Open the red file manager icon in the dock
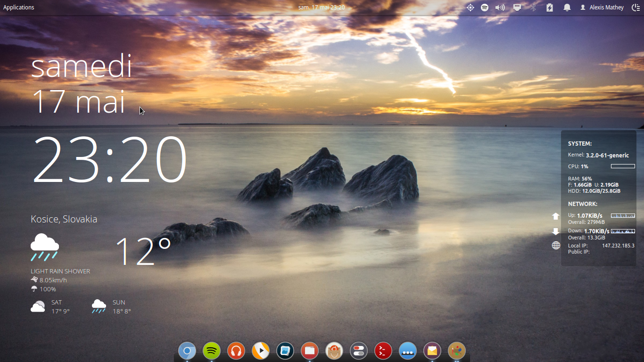Viewport: 644px width, 362px height. pos(310,351)
